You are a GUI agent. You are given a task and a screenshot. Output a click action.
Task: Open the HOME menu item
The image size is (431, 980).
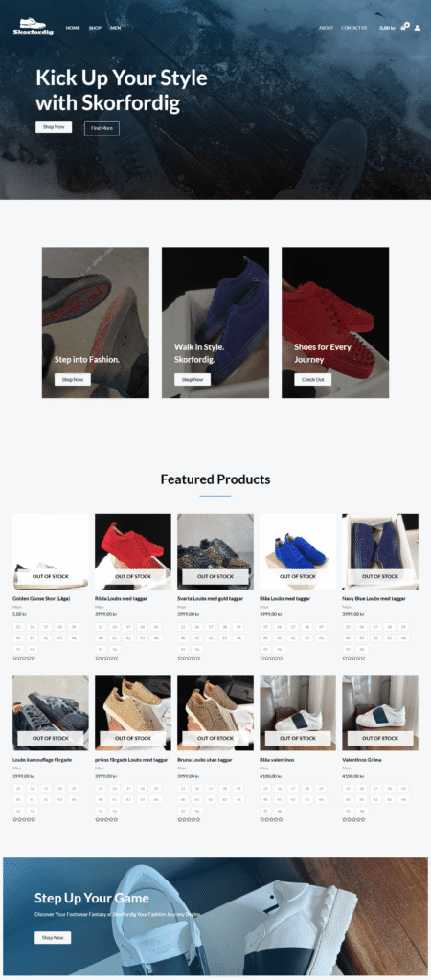(73, 28)
